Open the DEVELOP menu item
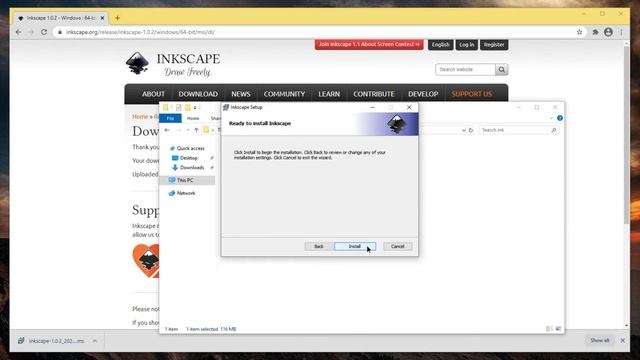Screen dimensions: 640x360 point(423,94)
